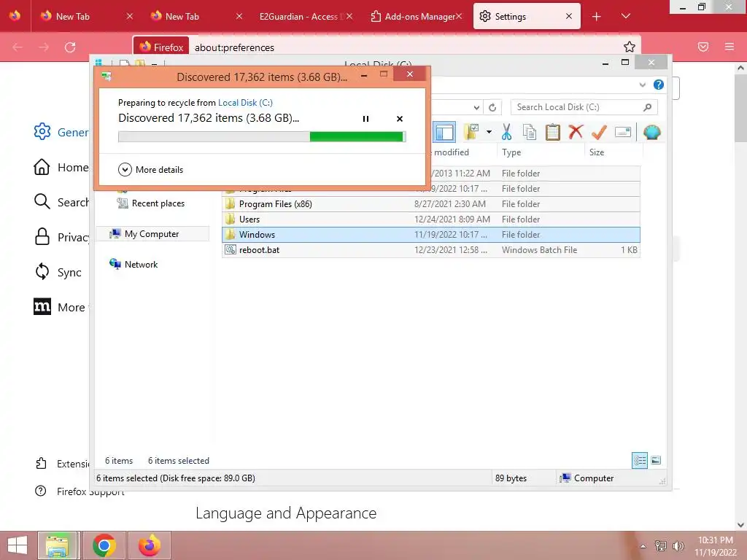
Task: Click the red X Delete icon in Explorer toolbar
Action: point(576,131)
